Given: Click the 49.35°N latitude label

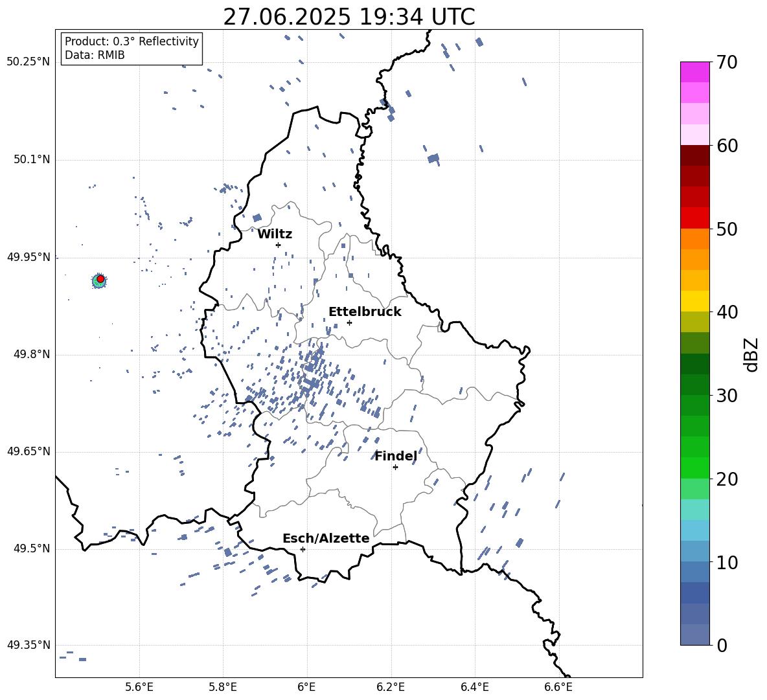Looking at the screenshot, I should (x=29, y=645).
